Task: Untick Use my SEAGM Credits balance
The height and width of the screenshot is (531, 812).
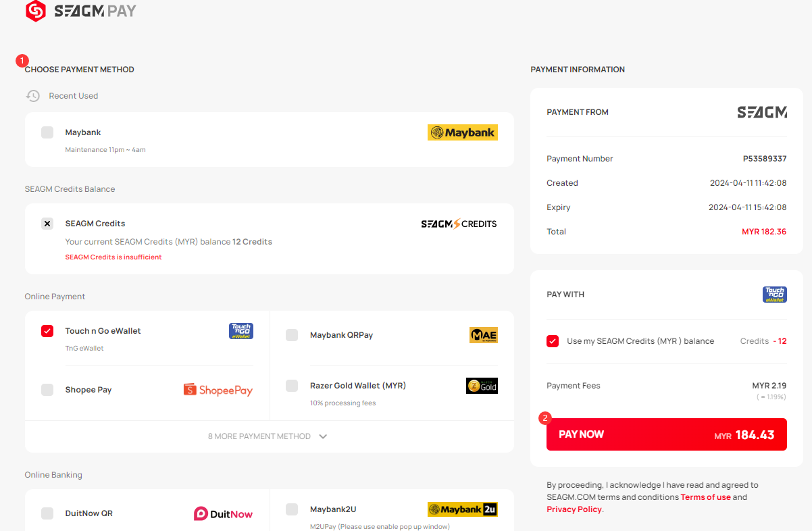Action: 553,341
